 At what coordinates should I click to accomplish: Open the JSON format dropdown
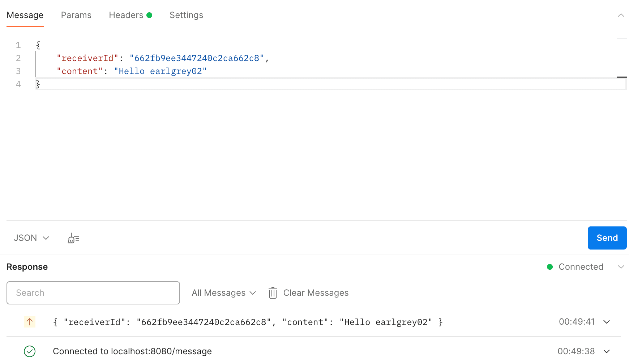(x=31, y=238)
